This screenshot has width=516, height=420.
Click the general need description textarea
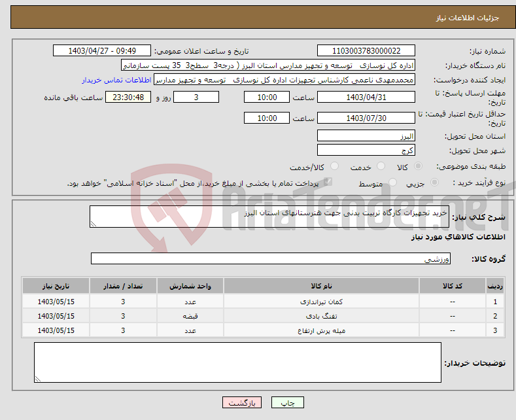click(x=269, y=217)
